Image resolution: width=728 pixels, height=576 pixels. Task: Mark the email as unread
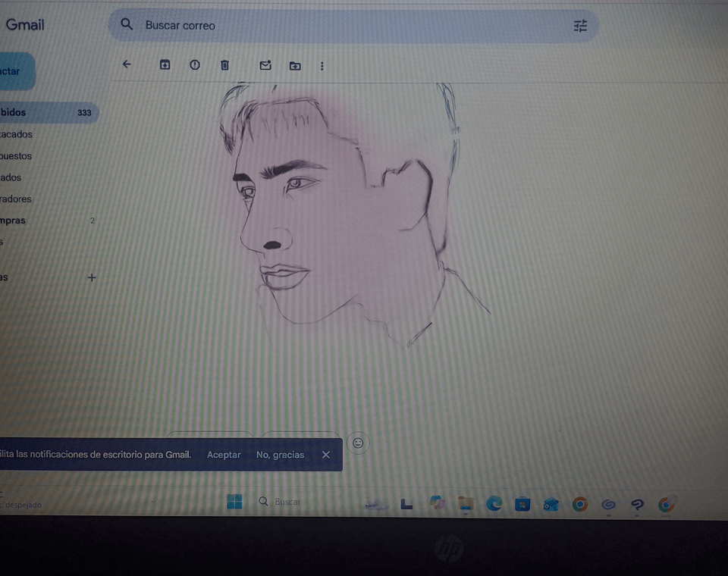(x=265, y=66)
